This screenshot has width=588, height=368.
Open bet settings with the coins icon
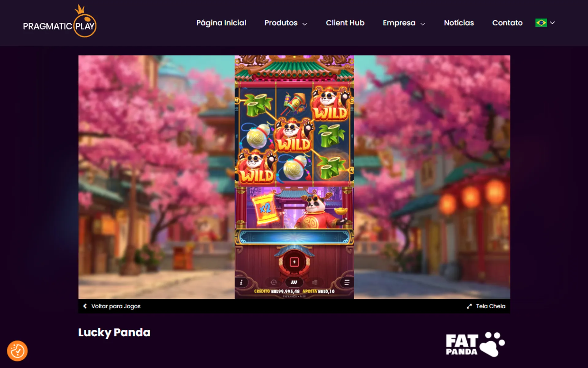coord(315,282)
